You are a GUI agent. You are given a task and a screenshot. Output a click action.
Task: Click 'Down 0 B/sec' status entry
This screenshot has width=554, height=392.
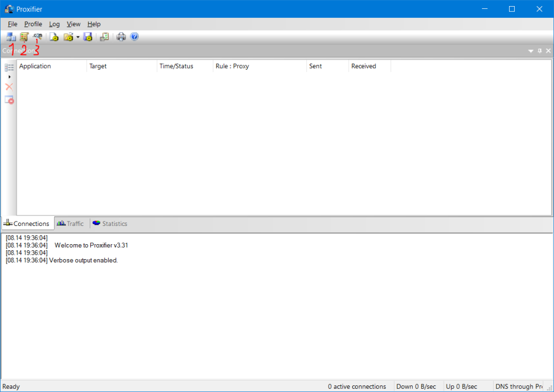point(416,386)
